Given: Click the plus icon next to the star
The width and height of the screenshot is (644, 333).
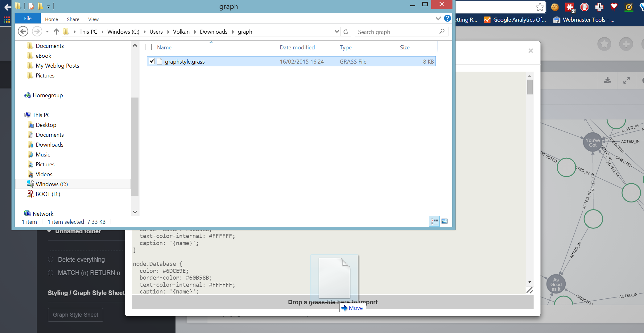Looking at the screenshot, I should pyautogui.click(x=626, y=44).
